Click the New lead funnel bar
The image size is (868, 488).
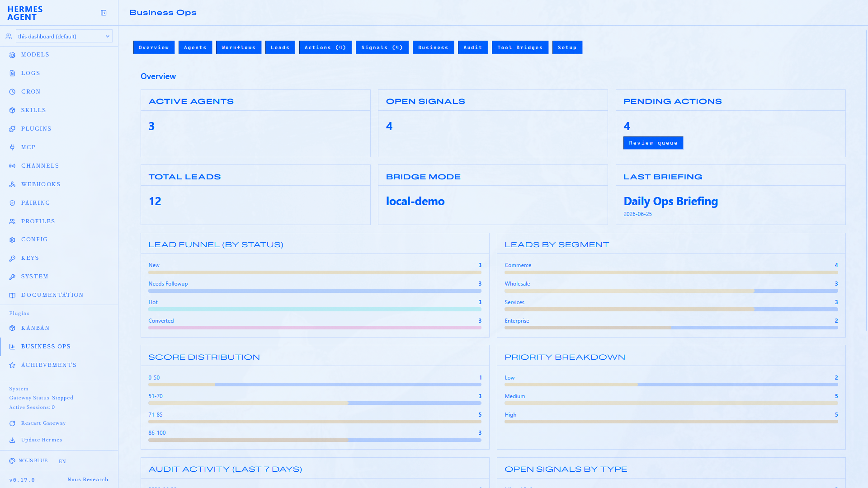point(315,272)
